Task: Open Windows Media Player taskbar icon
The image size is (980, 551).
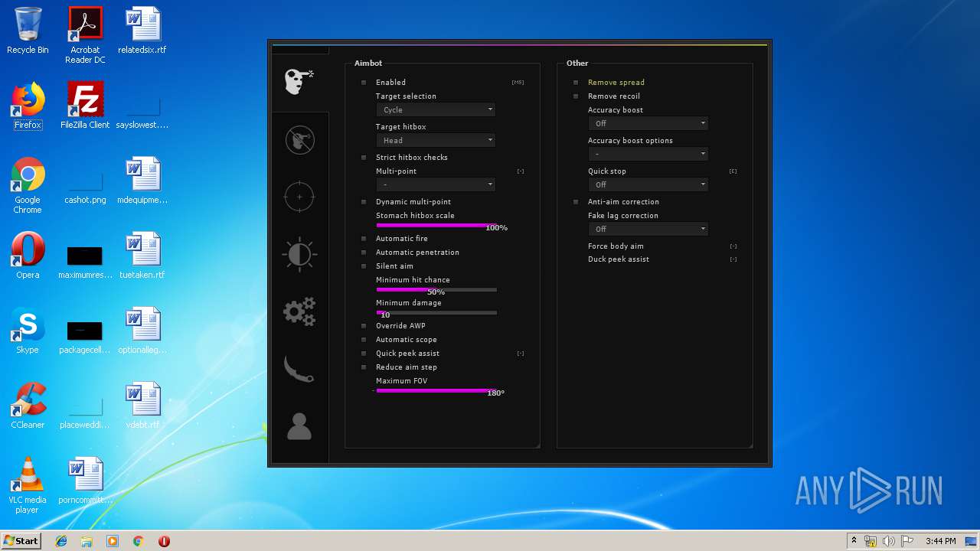Action: 113,541
